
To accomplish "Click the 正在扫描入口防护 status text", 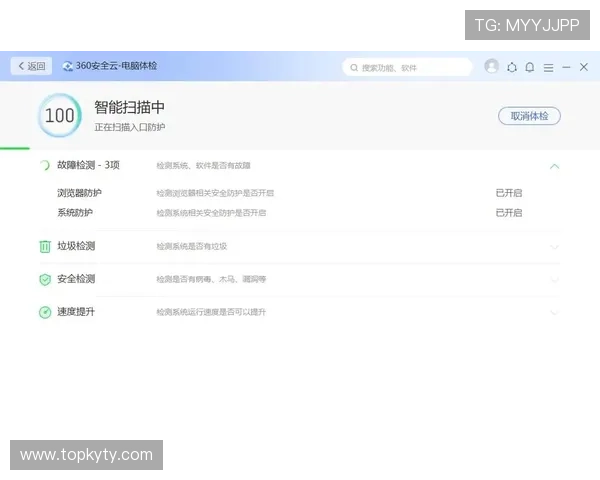I will coord(130,127).
